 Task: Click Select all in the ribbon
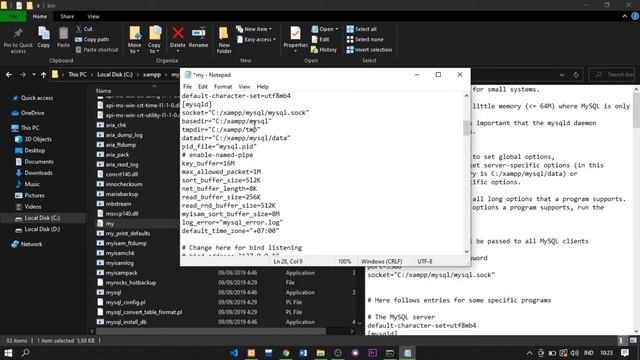[x=362, y=29]
